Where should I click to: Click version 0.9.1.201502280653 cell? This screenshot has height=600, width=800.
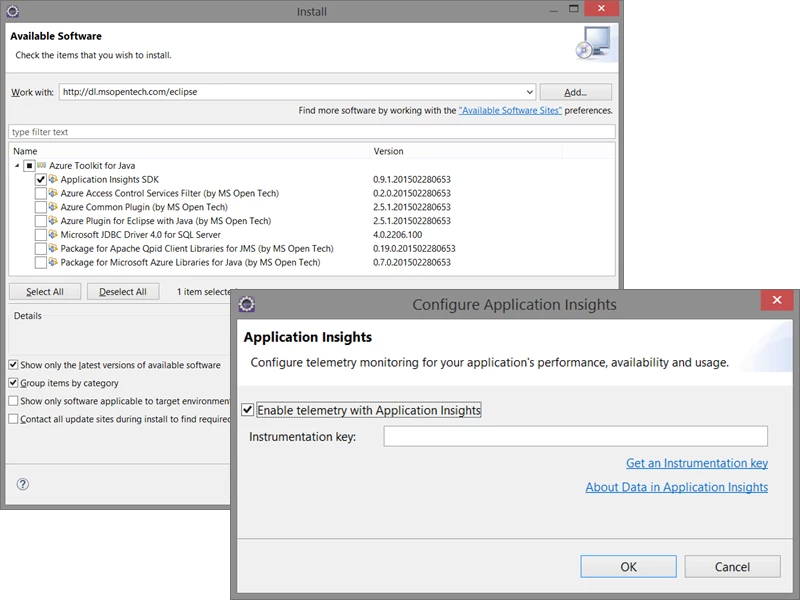[x=412, y=180]
